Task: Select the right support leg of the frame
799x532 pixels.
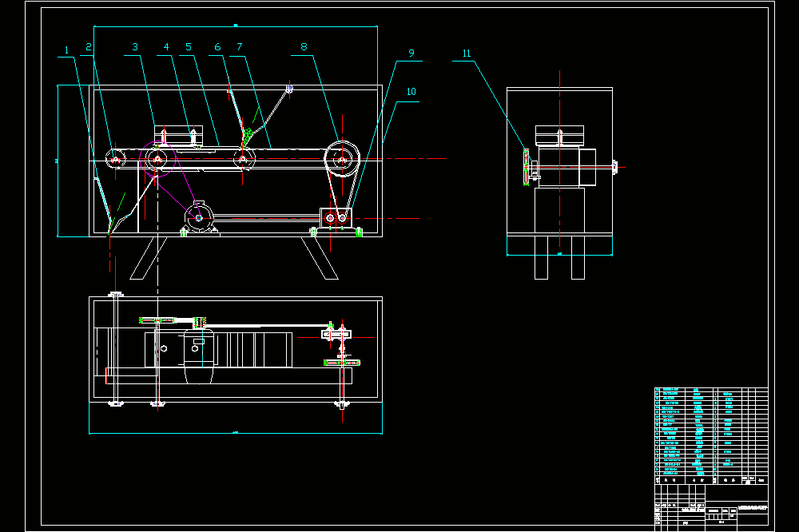Action: 320,258
